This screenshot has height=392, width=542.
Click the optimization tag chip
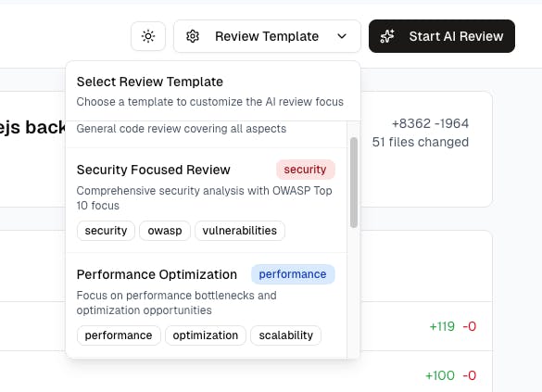(206, 335)
